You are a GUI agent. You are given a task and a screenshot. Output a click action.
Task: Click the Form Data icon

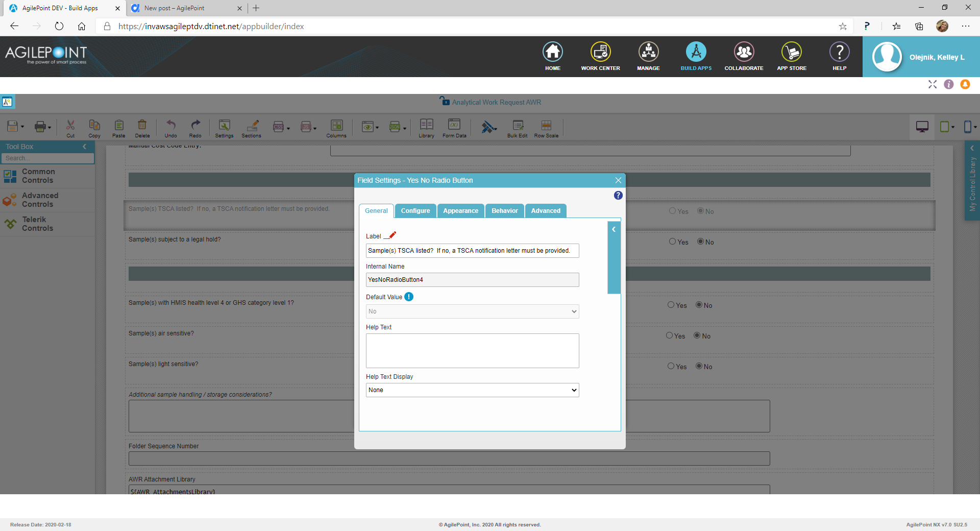pyautogui.click(x=454, y=126)
